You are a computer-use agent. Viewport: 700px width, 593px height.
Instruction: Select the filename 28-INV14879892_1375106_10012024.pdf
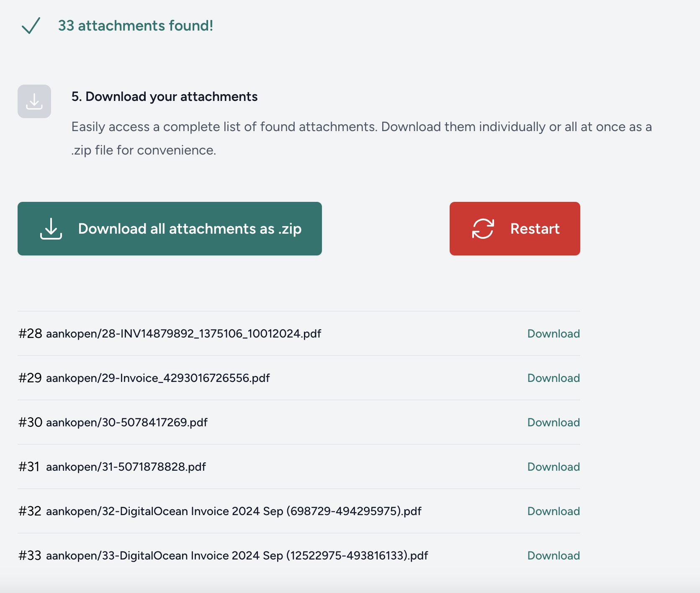pos(183,334)
